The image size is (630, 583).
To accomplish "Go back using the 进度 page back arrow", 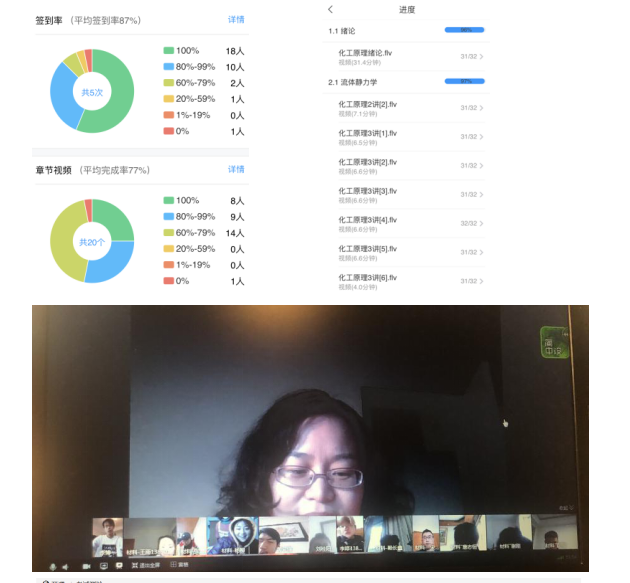I will coord(331,9).
